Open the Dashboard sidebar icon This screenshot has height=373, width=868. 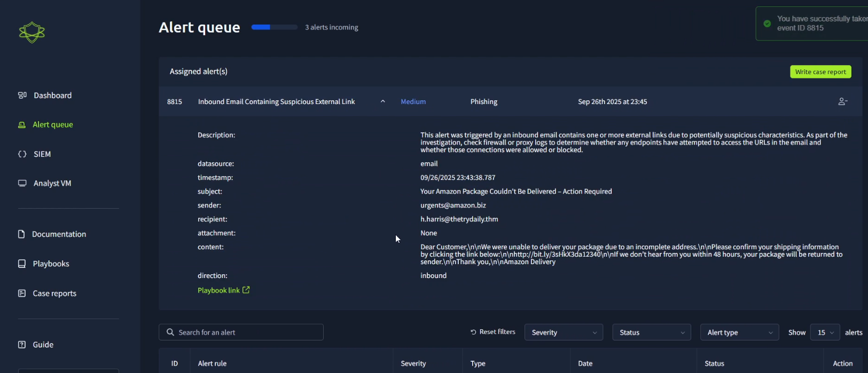point(22,96)
